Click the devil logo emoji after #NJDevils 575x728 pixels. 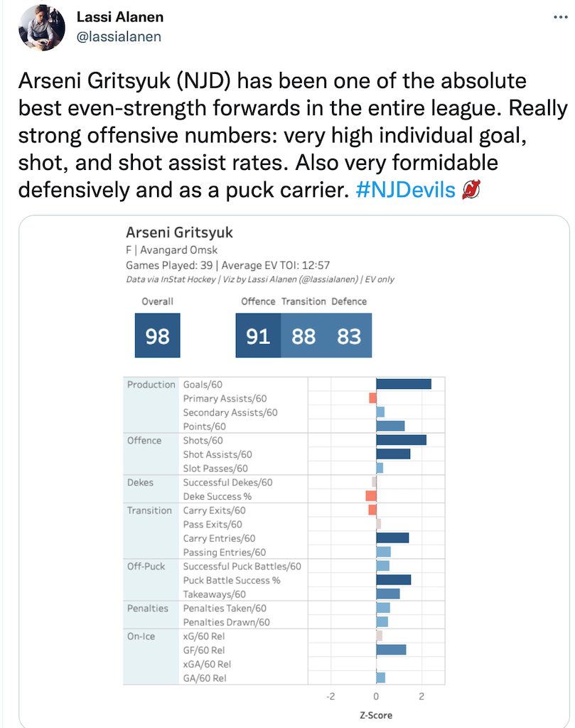pos(471,190)
